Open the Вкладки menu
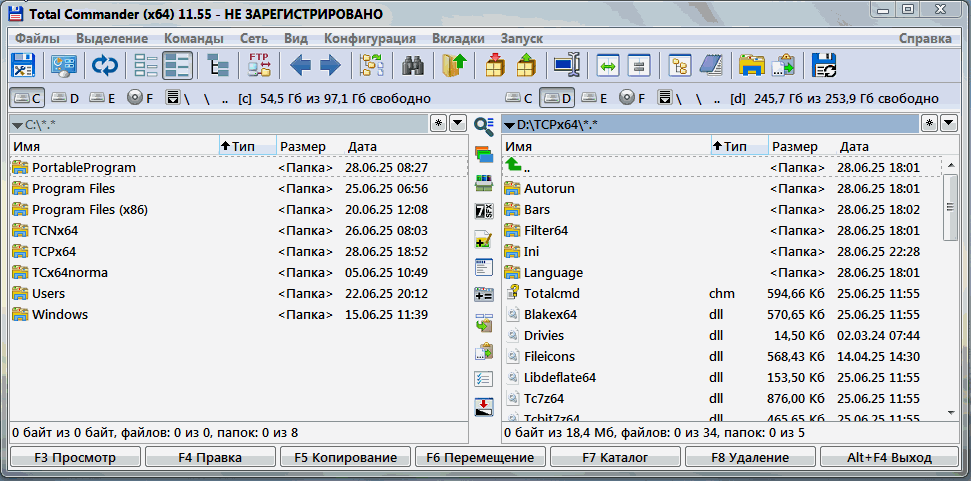This screenshot has width=971, height=481. pyautogui.click(x=458, y=38)
